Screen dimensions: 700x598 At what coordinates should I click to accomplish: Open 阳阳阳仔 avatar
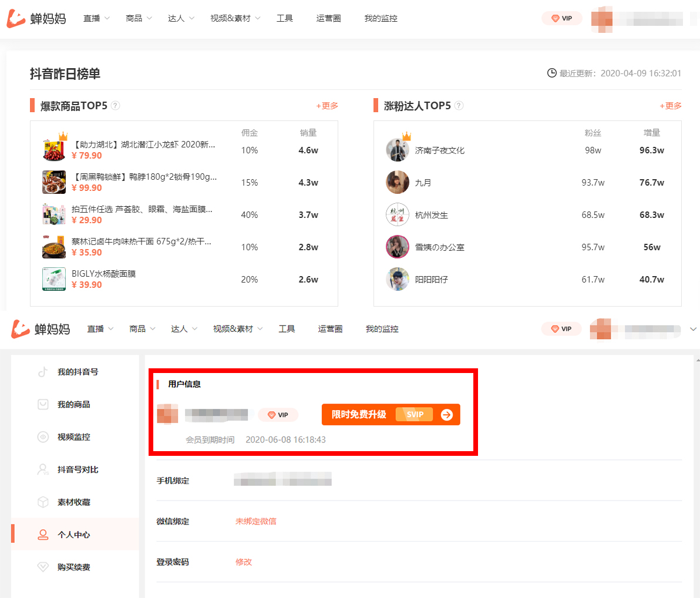(398, 279)
